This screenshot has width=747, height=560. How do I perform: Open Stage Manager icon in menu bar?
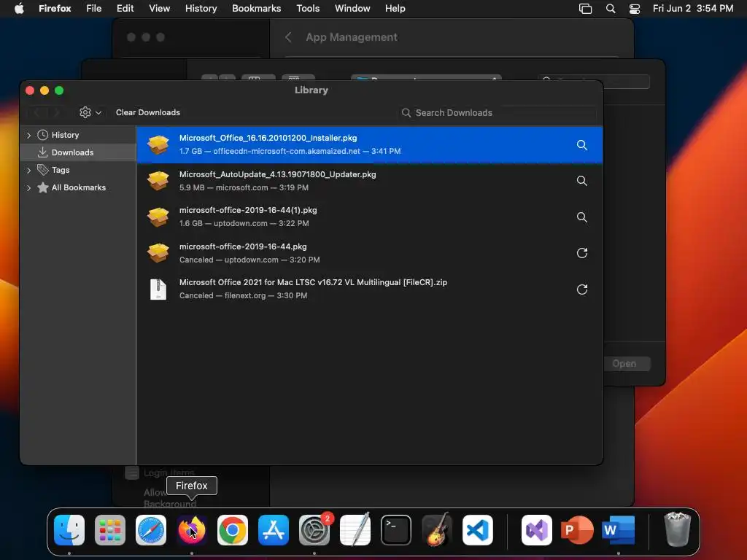(x=585, y=9)
